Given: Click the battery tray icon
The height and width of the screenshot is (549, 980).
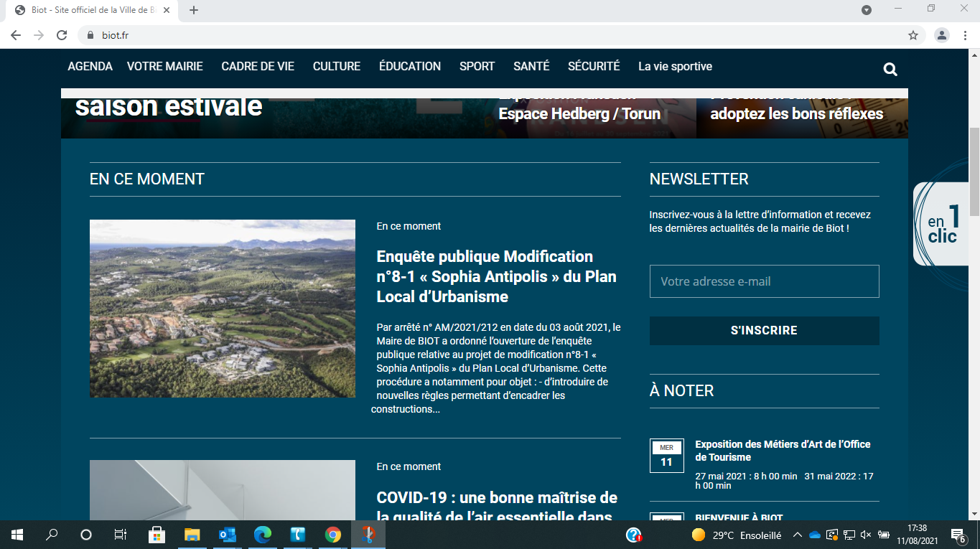Looking at the screenshot, I should click(883, 535).
